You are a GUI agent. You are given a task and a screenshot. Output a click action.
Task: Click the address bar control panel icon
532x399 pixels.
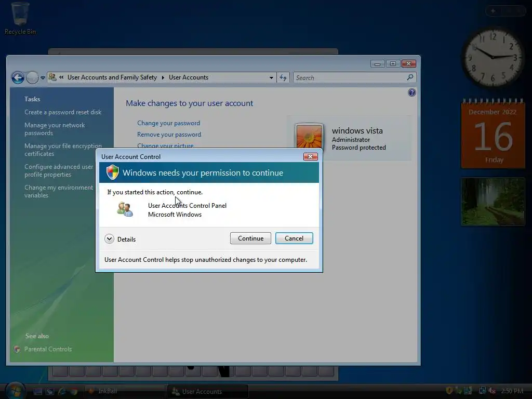tap(52, 77)
